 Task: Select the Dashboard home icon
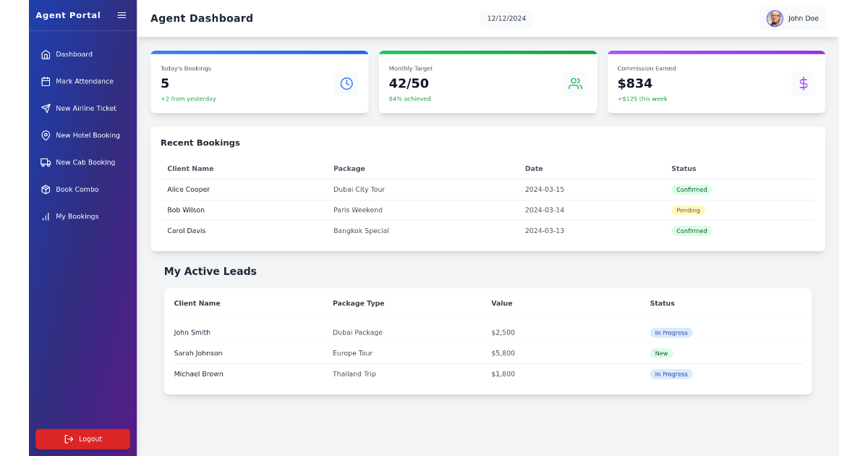point(47,54)
